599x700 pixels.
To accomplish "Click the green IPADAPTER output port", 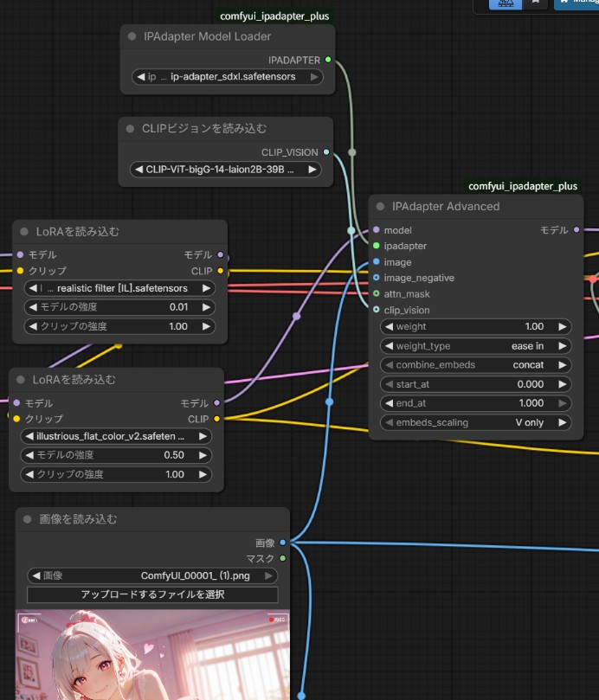I will pyautogui.click(x=327, y=60).
